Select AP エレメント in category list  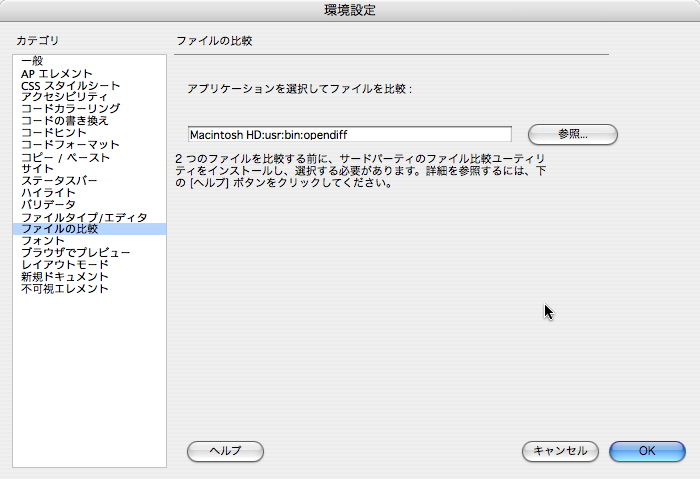57,73
